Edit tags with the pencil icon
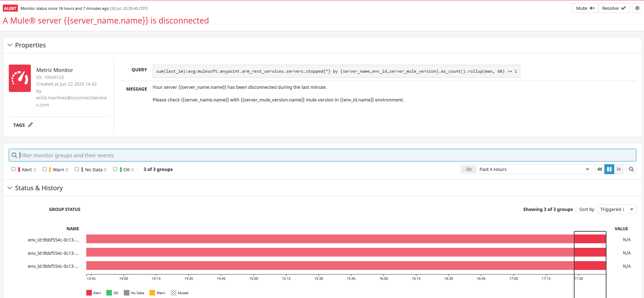The width and height of the screenshot is (644, 298). [31, 125]
